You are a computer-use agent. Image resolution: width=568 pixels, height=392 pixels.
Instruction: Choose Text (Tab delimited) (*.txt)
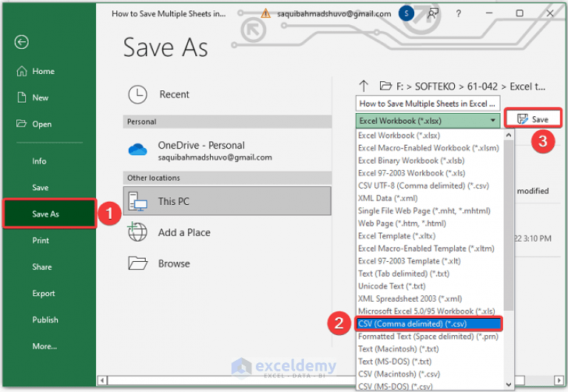click(x=430, y=274)
